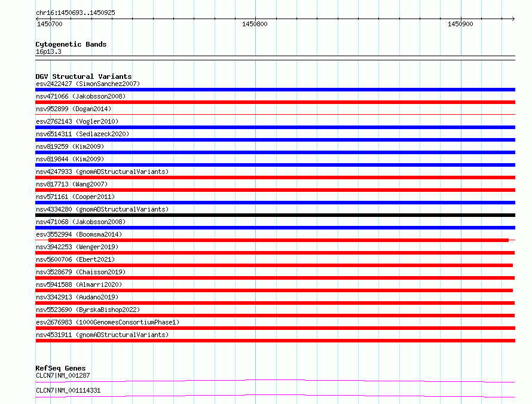The height and width of the screenshot is (404, 532).
Task: Select the red bar under nsv3942253
Action: 275,253
